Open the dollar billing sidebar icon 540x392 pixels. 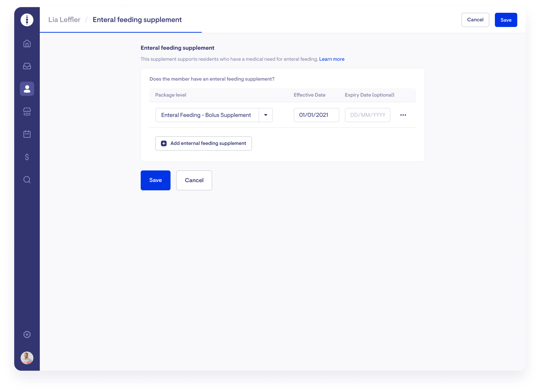(x=27, y=157)
